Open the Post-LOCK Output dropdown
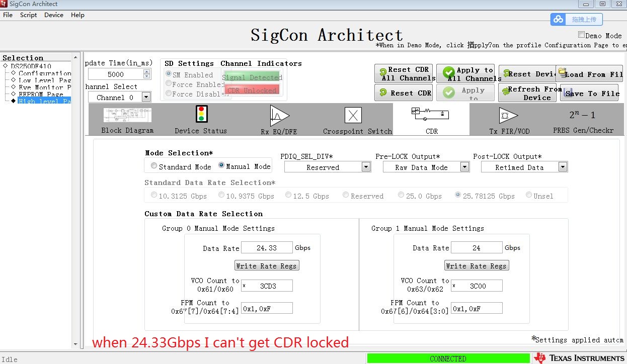The image size is (627, 364). coord(563,167)
